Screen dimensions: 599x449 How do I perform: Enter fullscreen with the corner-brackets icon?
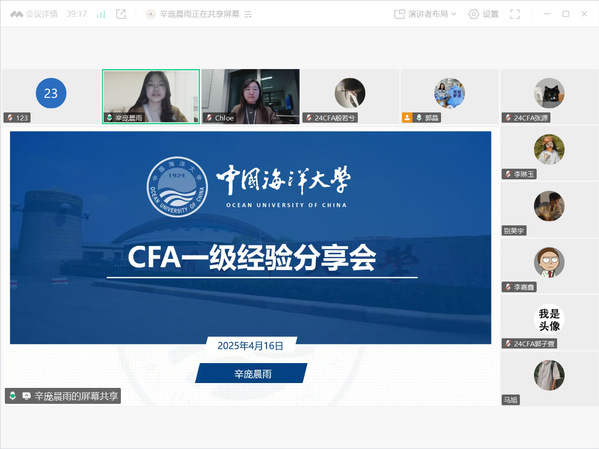point(515,14)
